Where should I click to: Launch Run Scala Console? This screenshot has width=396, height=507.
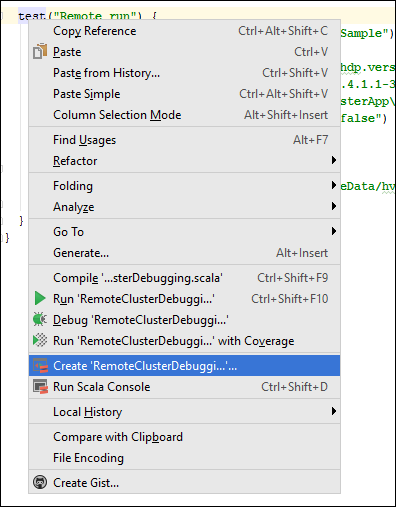[184, 387]
